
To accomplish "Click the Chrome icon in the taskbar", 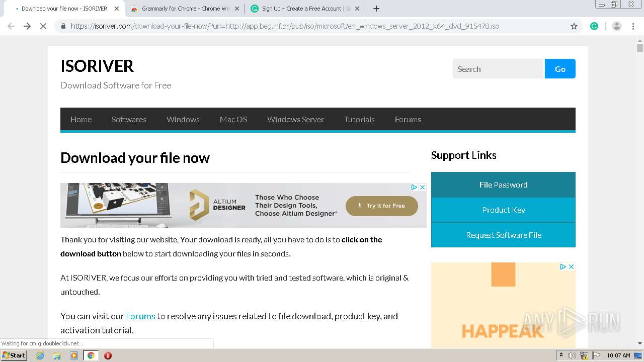I will [91, 355].
